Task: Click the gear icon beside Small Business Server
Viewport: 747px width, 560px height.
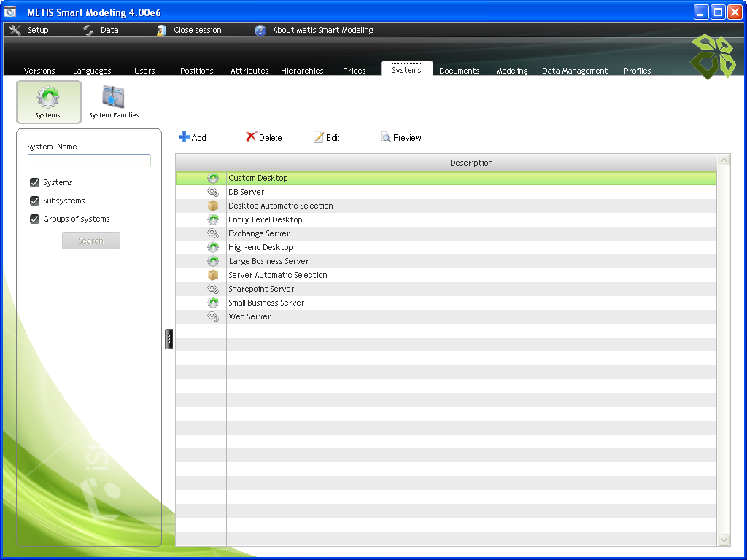Action: point(213,303)
